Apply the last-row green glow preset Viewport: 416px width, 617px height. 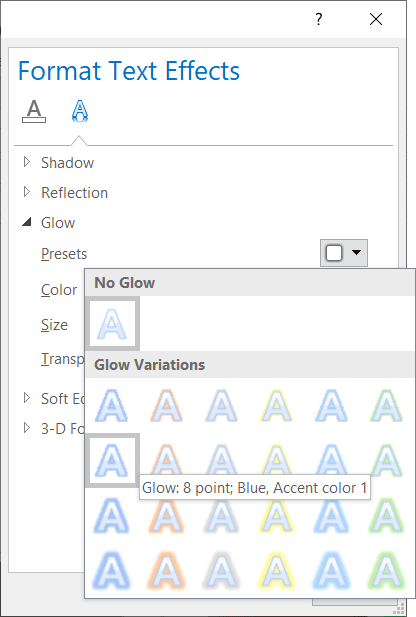coord(386,571)
